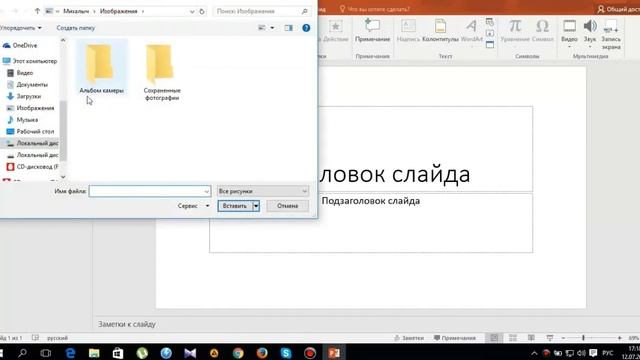
Task: Click the Поиск: Изображения search field
Action: coord(262,11)
